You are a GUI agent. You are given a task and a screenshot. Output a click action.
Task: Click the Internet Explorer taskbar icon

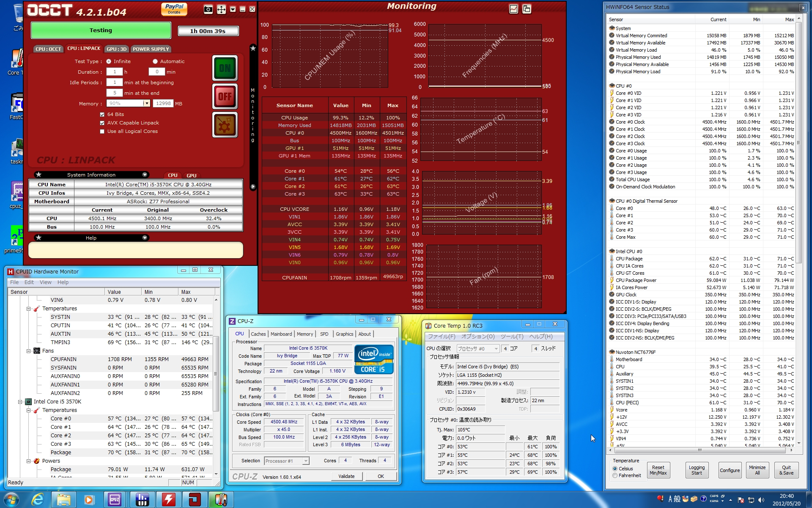tap(38, 500)
